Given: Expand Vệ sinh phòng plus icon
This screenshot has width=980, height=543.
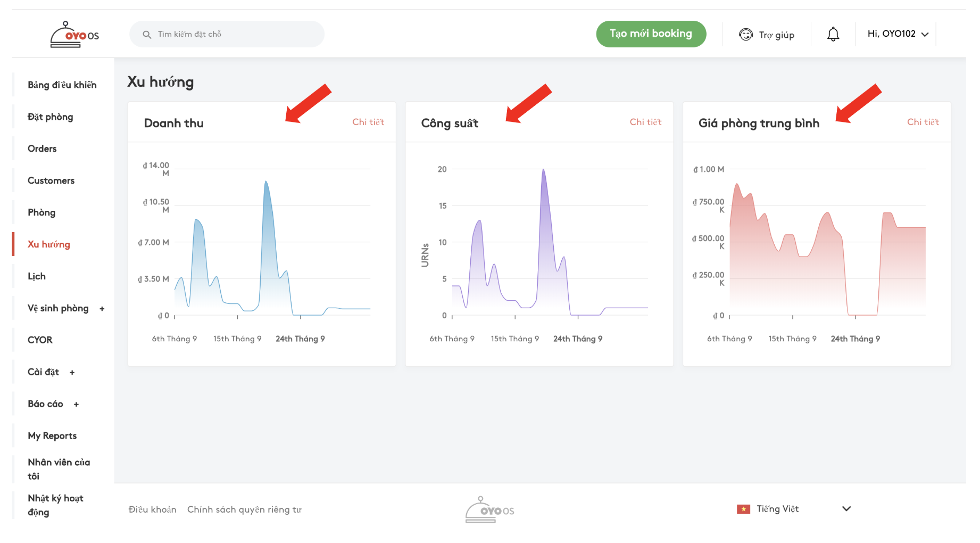Looking at the screenshot, I should 102,309.
